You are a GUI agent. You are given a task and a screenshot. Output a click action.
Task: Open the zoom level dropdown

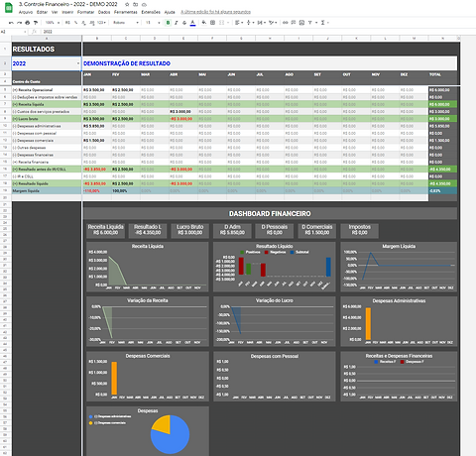click(x=53, y=23)
